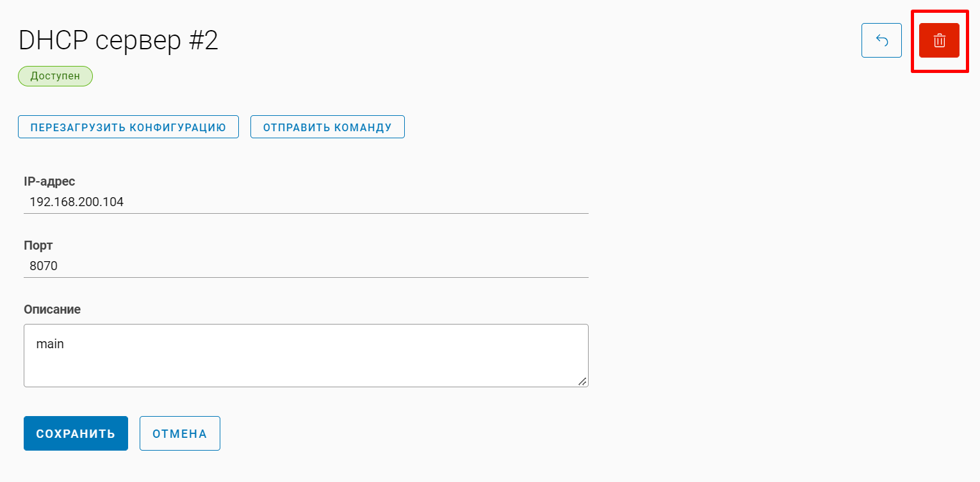Delete the DHCP server with trash icon
Image resolution: width=980 pixels, height=482 pixels.
point(939,40)
